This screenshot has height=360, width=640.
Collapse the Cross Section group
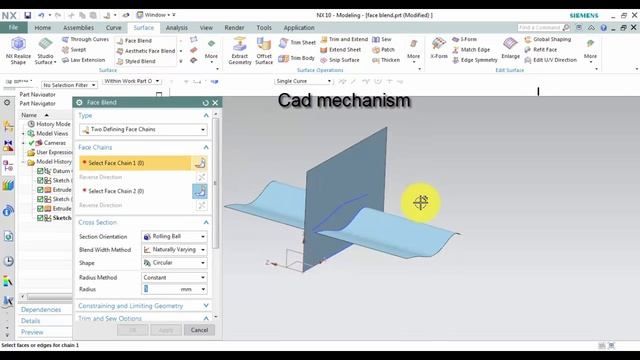coord(206,222)
